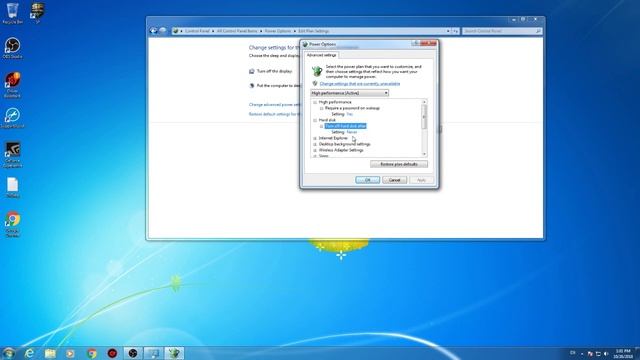Collapse the Hard disk tree node
Image resolution: width=640 pixels, height=360 pixels.
tap(315, 120)
